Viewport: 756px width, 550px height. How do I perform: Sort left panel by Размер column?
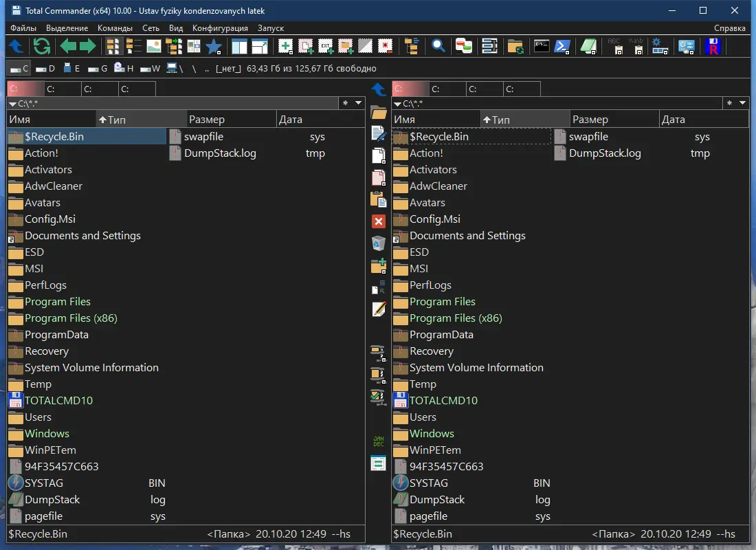click(232, 120)
